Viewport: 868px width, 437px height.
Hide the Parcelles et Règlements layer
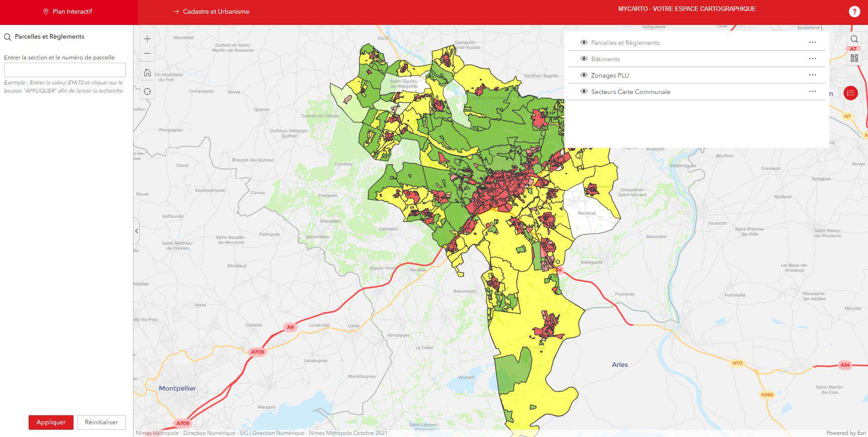click(584, 43)
